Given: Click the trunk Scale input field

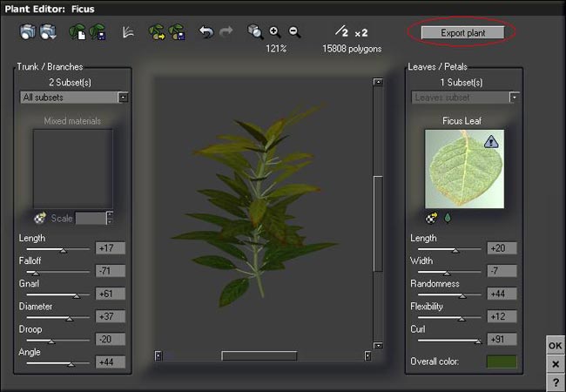Looking at the screenshot, I should tap(91, 218).
